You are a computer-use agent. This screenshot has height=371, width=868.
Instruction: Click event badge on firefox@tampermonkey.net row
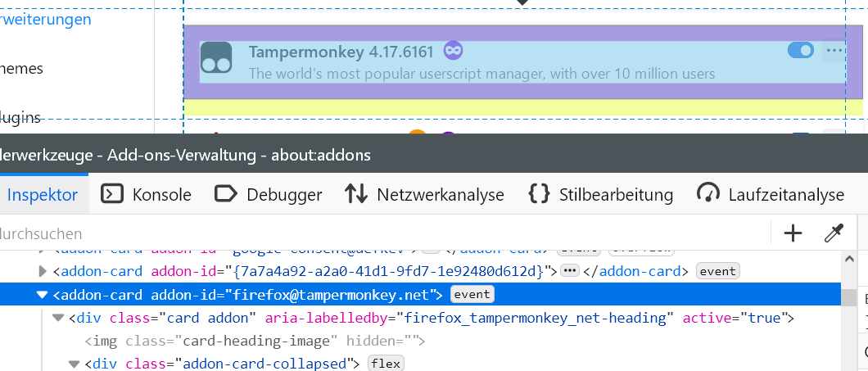pyautogui.click(x=472, y=295)
